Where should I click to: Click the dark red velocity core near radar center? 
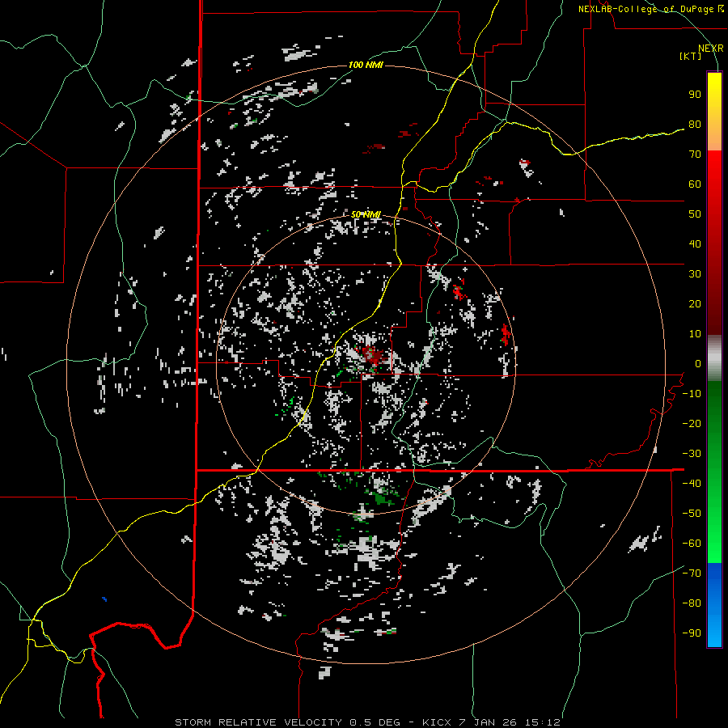click(372, 354)
